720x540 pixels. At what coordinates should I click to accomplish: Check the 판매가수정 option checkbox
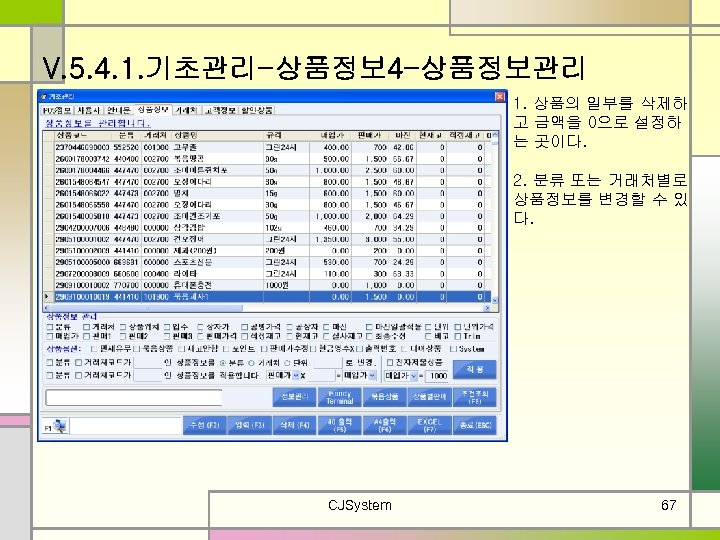(x=264, y=349)
